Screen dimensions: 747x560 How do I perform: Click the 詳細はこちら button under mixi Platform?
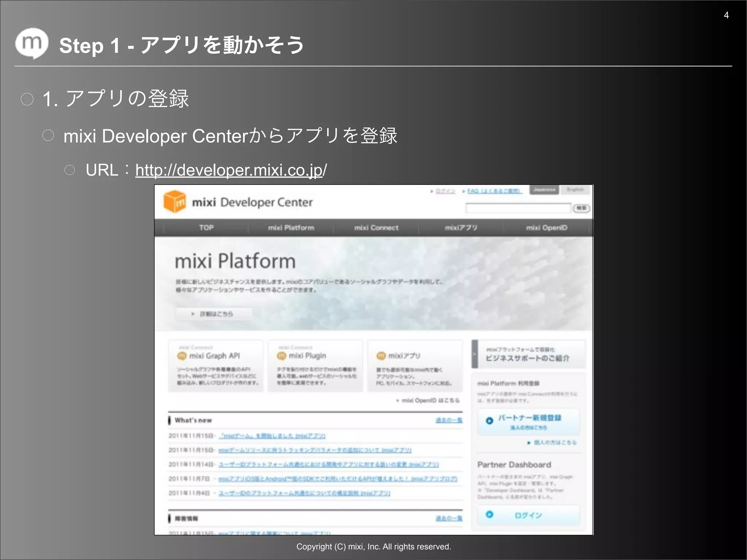click(214, 314)
